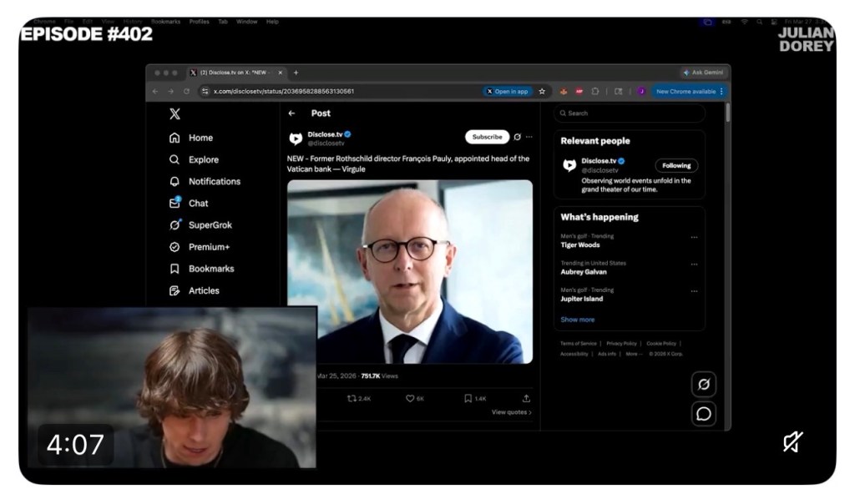Open the post's three-dot more menu
Screen dimensions: 855x504
click(529, 137)
